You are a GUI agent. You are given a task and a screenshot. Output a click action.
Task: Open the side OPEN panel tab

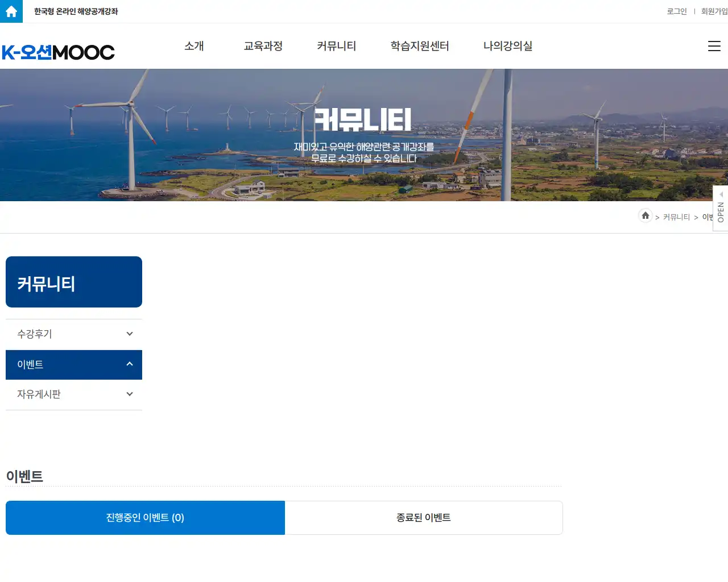720,209
